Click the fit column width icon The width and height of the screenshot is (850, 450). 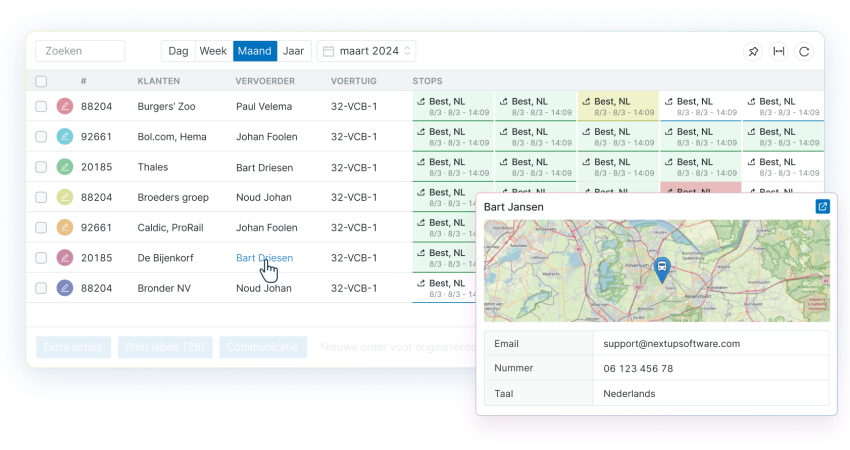coord(778,52)
